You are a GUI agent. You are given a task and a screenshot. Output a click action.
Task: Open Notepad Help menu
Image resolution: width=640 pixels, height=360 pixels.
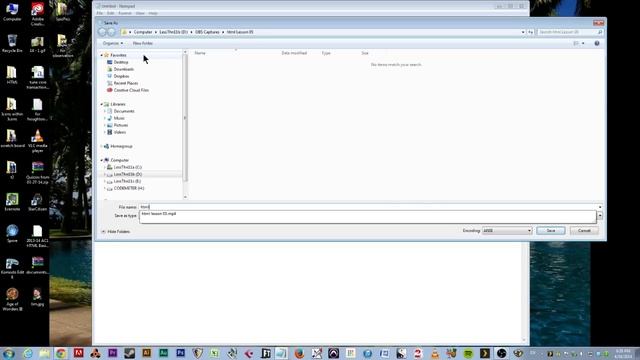[x=153, y=13]
